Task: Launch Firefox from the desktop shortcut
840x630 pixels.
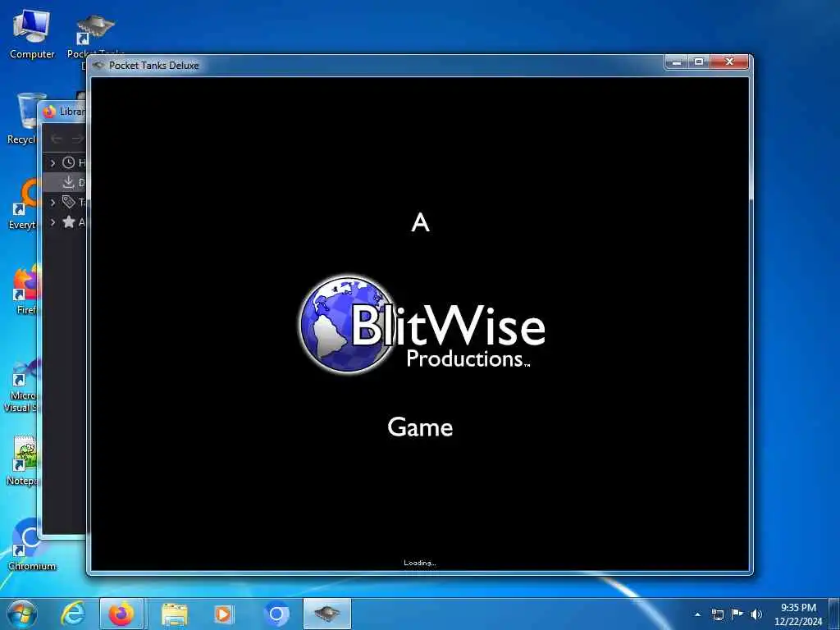Action: tap(27, 290)
